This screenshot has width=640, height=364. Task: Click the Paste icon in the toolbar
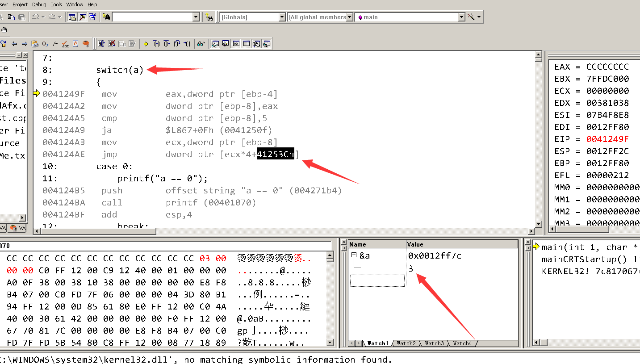coord(21,17)
